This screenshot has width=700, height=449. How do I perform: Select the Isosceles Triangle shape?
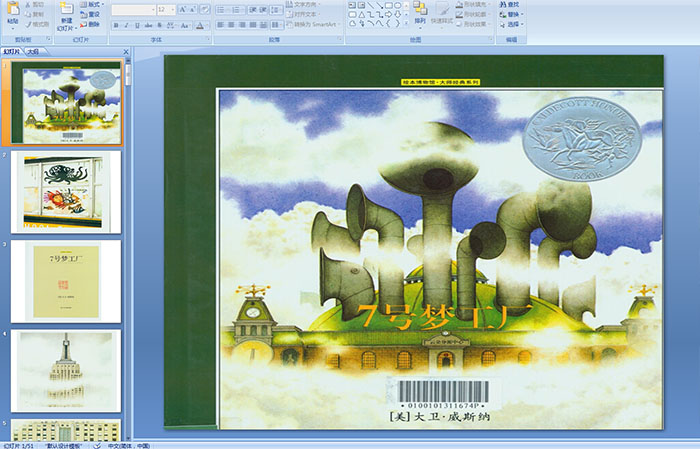pos(362,15)
